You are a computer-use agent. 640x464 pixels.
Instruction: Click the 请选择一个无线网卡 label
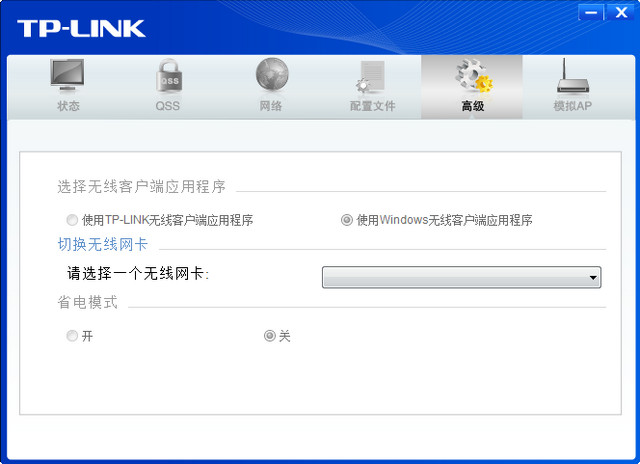coord(138,273)
